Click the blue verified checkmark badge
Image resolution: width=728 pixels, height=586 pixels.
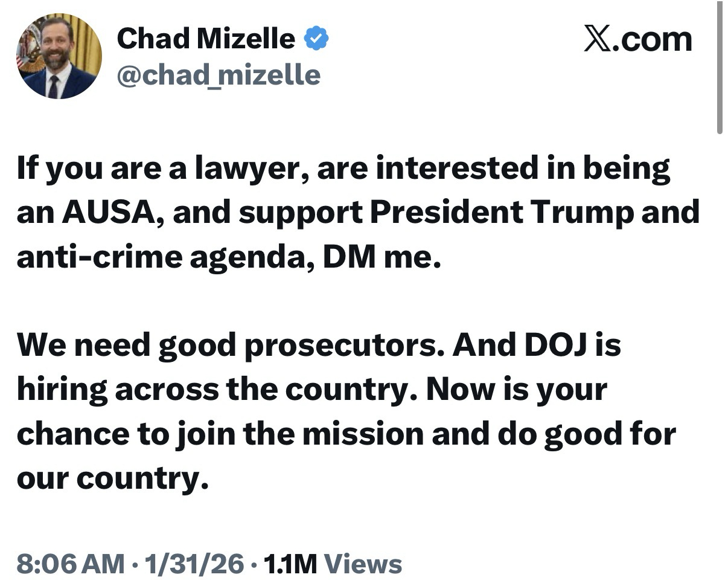pyautogui.click(x=316, y=39)
